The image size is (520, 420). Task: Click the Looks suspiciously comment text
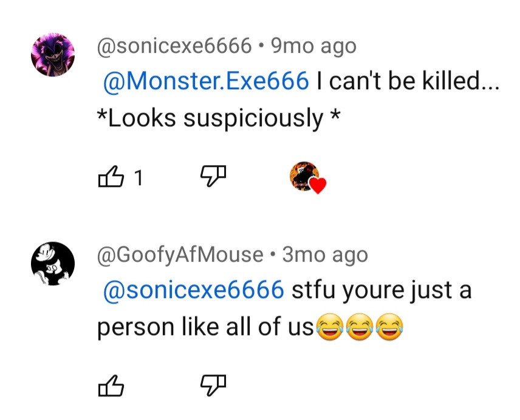click(219, 118)
